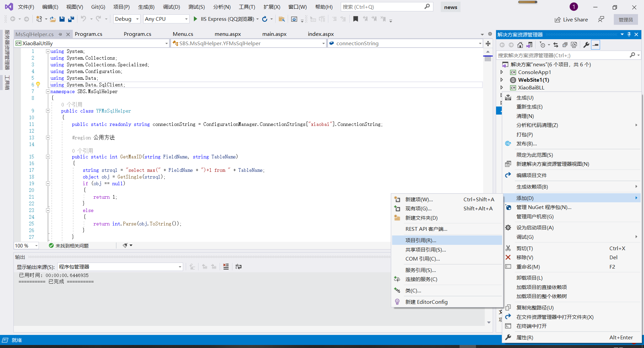644x348 pixels.
Task: Click Show All Files icon in Solution Explorer
Action: coord(574,45)
